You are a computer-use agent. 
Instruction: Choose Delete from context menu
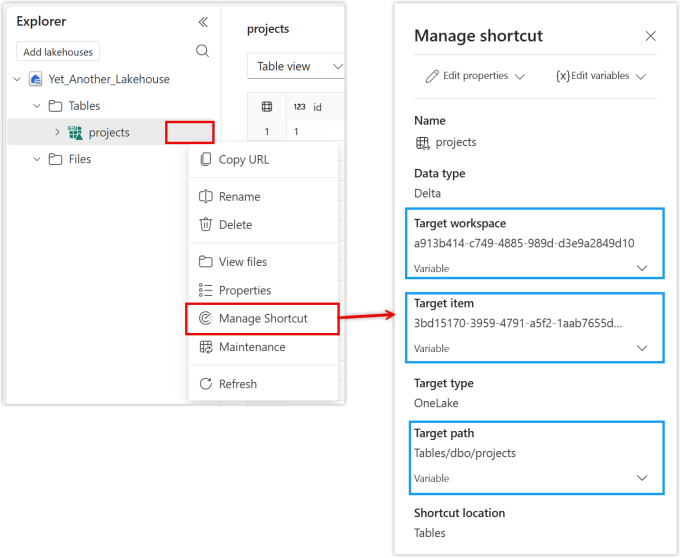coord(263,225)
